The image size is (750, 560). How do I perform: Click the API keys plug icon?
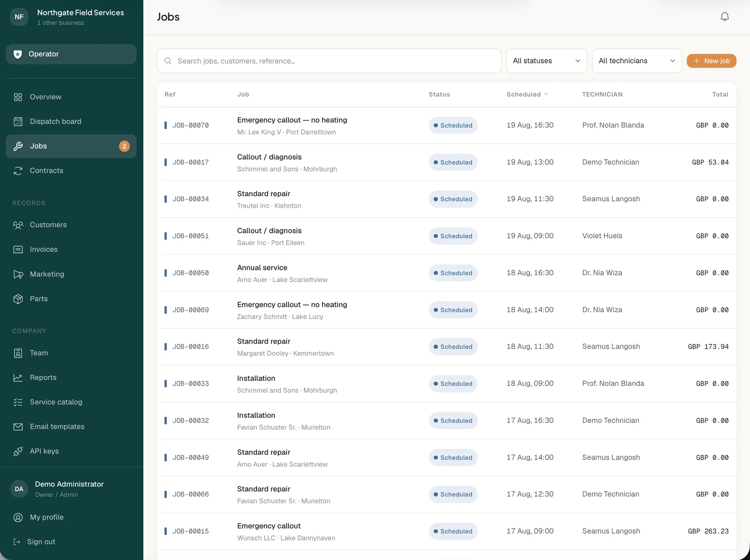point(18,452)
